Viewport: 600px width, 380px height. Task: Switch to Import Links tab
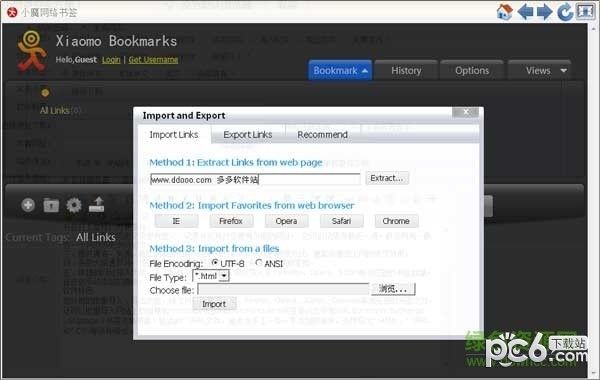174,135
